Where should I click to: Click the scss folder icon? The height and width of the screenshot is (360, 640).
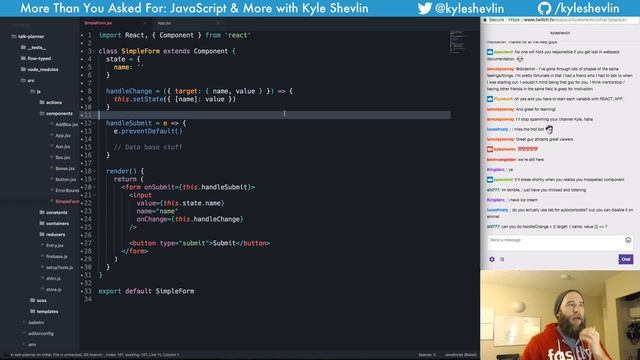pyautogui.click(x=33, y=300)
